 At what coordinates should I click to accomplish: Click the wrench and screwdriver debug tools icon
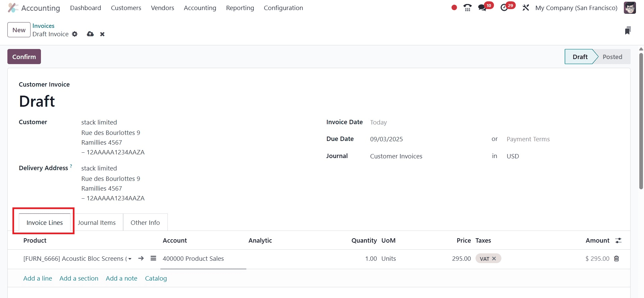526,8
